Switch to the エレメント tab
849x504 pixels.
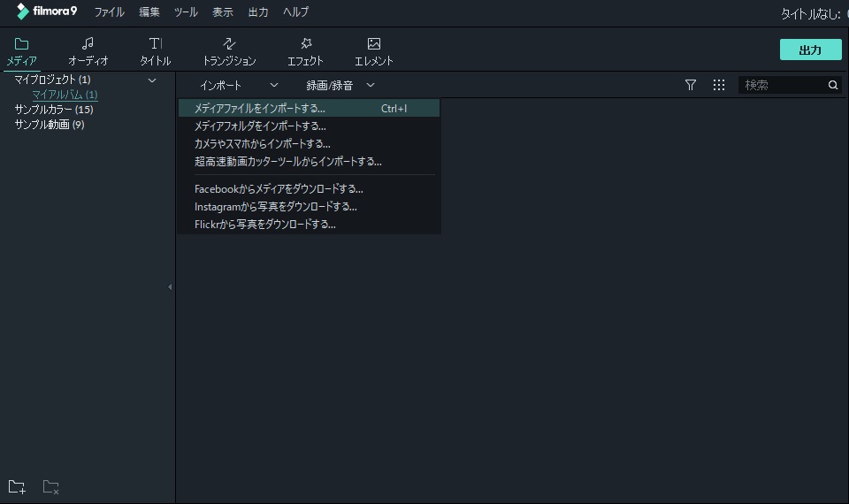click(x=373, y=51)
